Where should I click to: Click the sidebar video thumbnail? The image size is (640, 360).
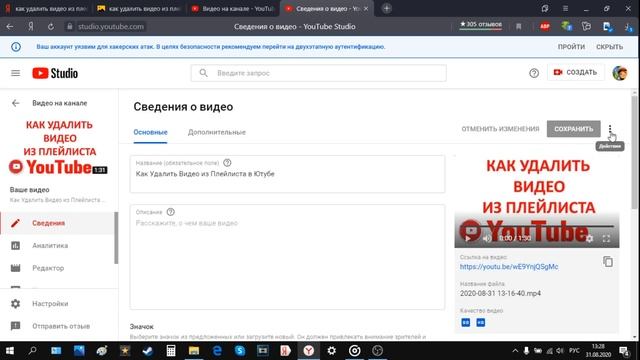(x=59, y=148)
